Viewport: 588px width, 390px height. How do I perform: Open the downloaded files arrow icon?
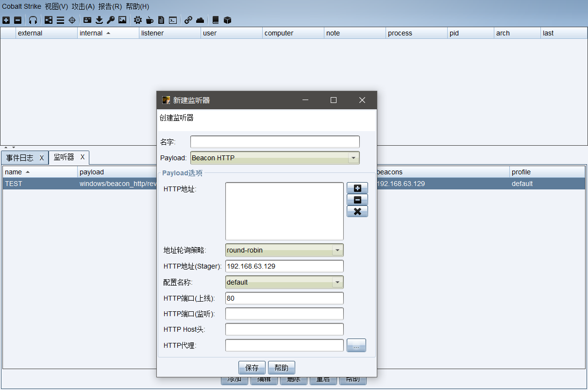pyautogui.click(x=100, y=20)
